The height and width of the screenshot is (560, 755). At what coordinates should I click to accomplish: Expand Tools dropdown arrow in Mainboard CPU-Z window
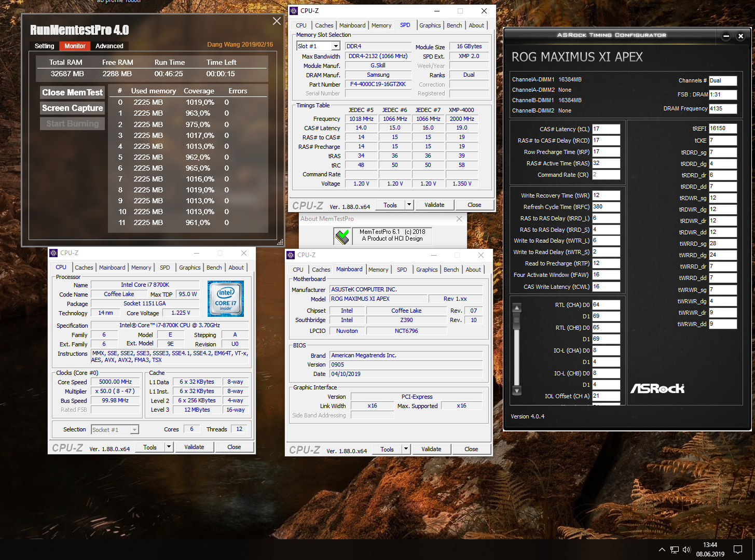406,449
